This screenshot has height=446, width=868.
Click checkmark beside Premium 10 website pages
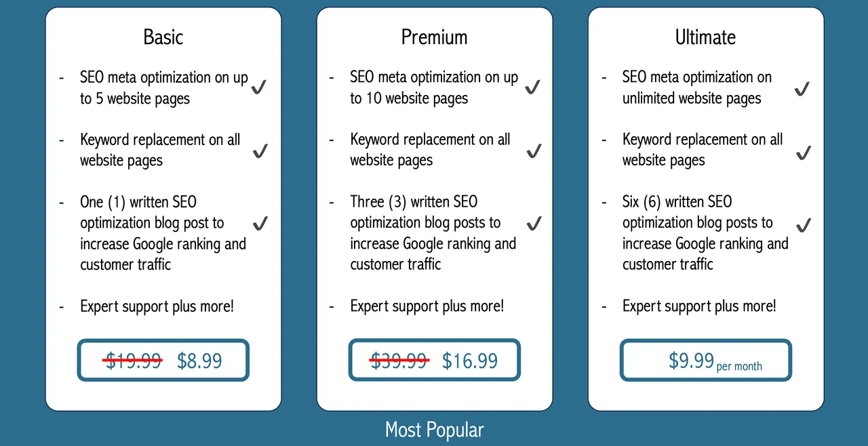533,87
